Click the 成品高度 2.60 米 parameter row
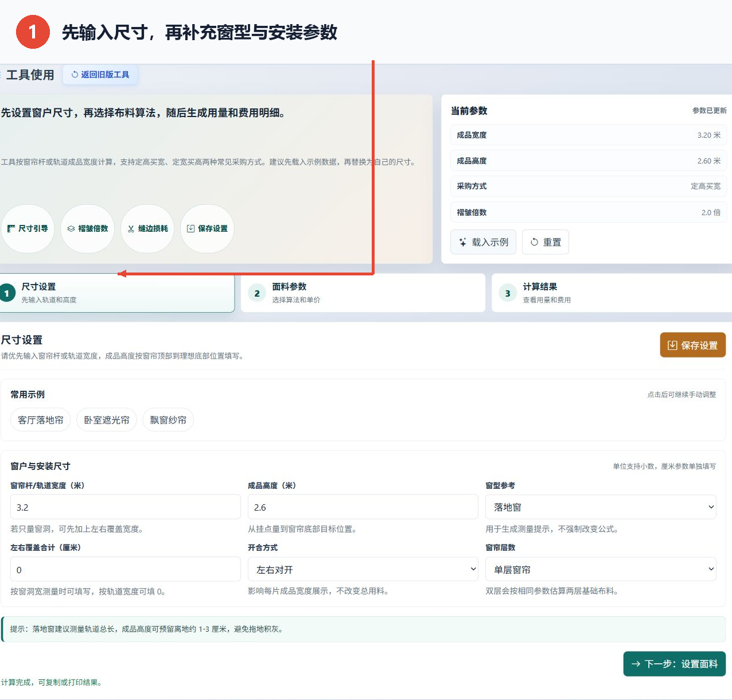The height and width of the screenshot is (700, 732). click(589, 161)
